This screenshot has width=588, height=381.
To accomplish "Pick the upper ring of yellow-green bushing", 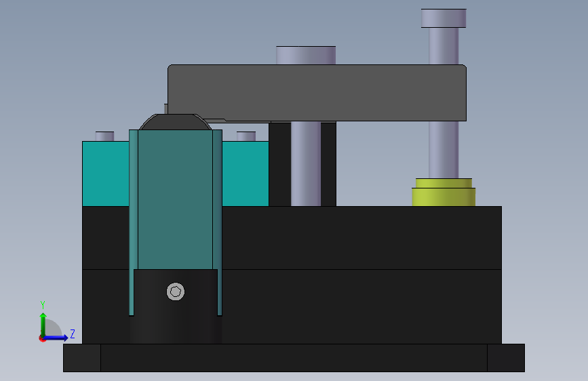I will (x=444, y=183).
